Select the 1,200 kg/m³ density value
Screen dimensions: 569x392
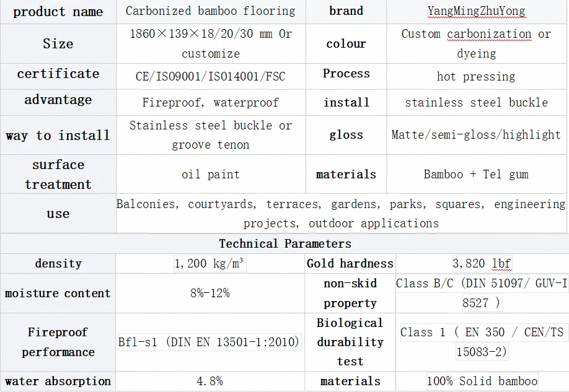tap(210, 263)
